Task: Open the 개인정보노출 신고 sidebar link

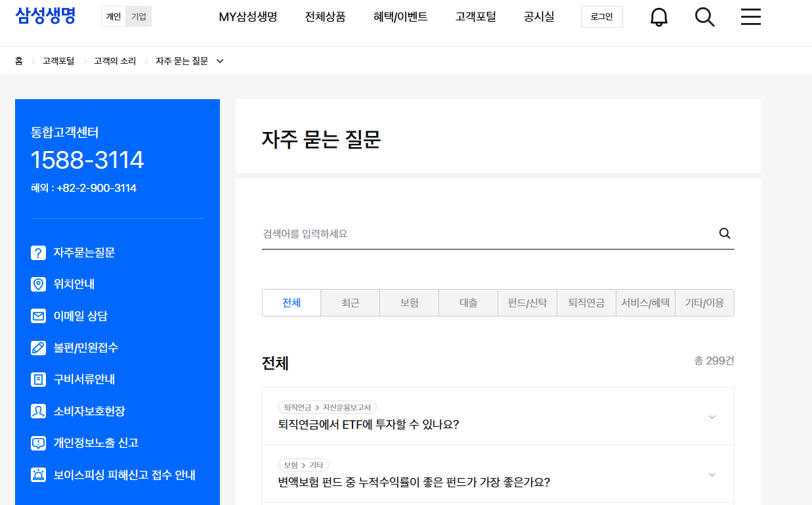Action: [96, 443]
